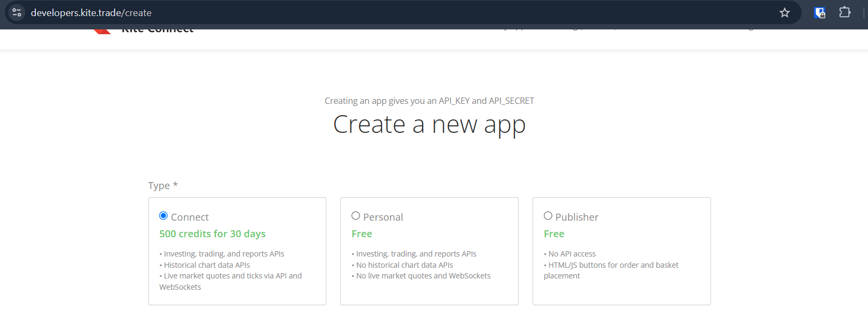This screenshot has width=868, height=309.
Task: Click the 'Type *' field label
Action: 163,186
